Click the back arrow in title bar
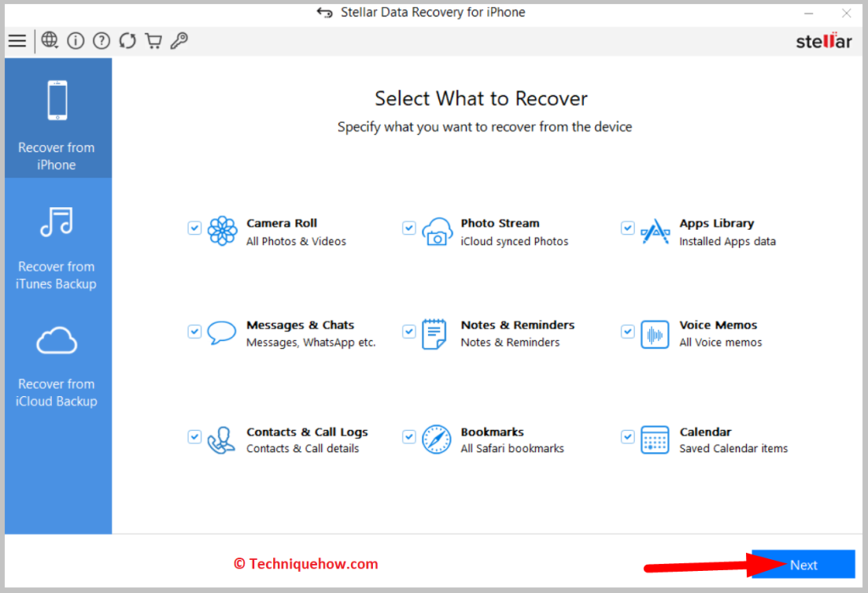Screen dimensions: 868x593 (x=325, y=12)
